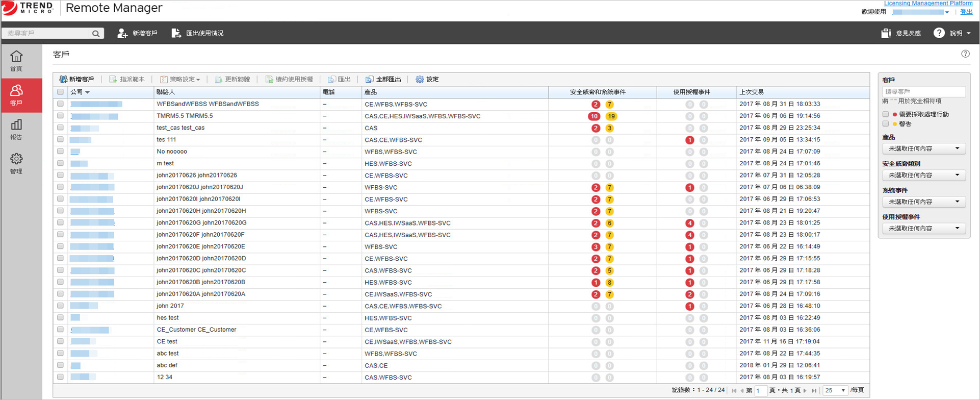Enable the 警告 filter checkbox
Image resolution: width=980 pixels, height=400 pixels.
pos(886,124)
